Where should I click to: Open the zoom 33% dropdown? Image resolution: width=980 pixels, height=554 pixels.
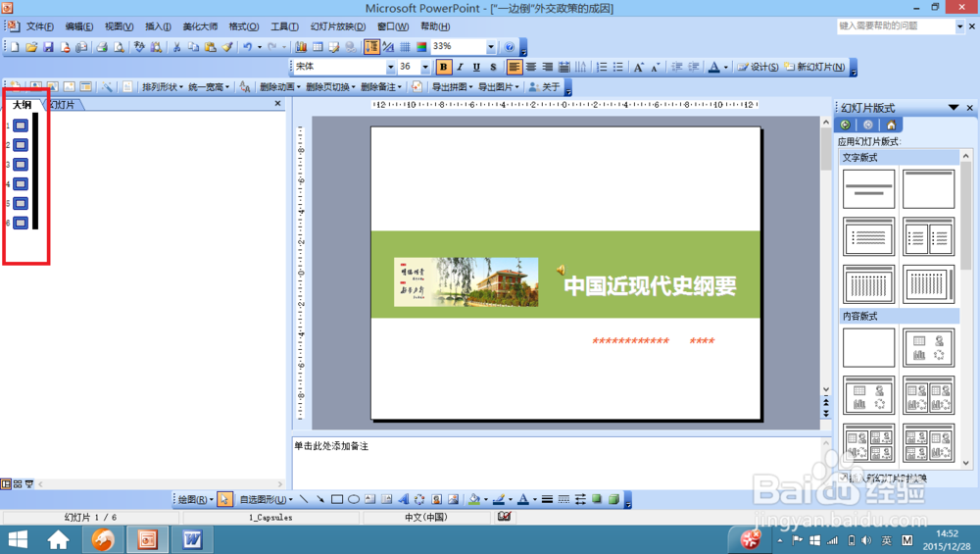coord(491,47)
